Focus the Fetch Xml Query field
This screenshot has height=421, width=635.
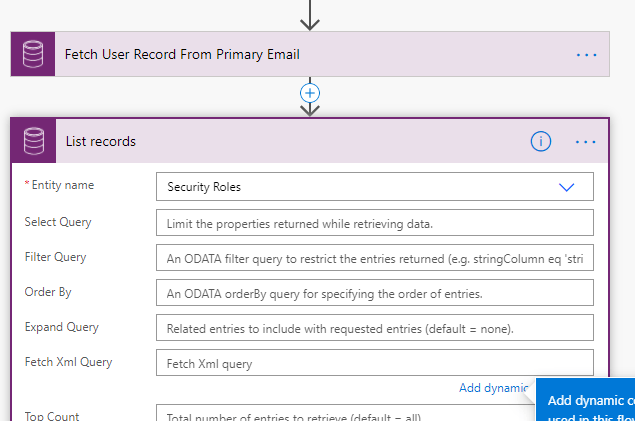pyautogui.click(x=374, y=362)
